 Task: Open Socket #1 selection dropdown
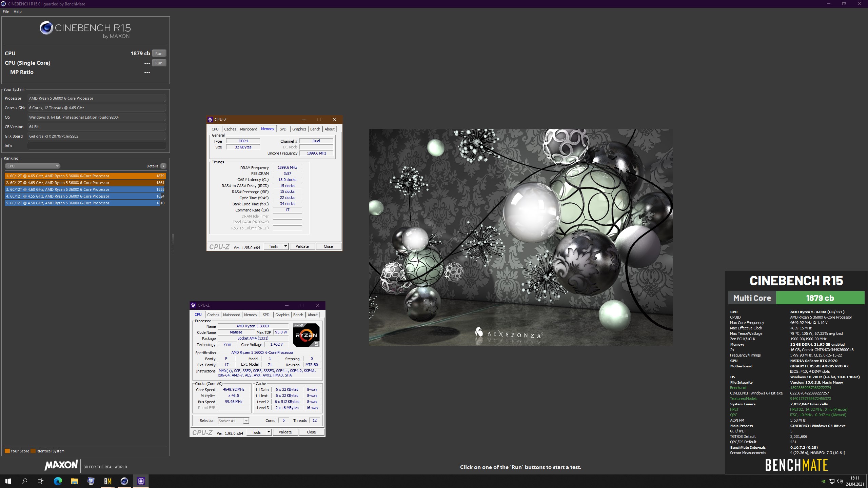pyautogui.click(x=233, y=421)
